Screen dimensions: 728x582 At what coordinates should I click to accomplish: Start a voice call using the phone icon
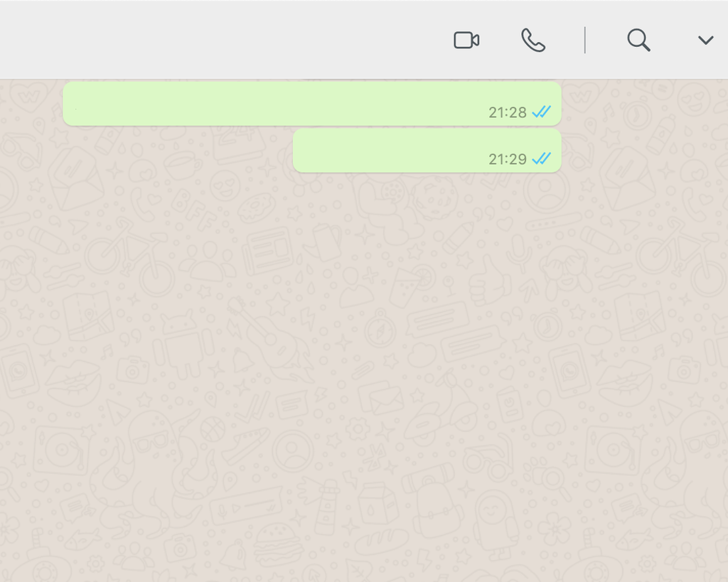[533, 41]
